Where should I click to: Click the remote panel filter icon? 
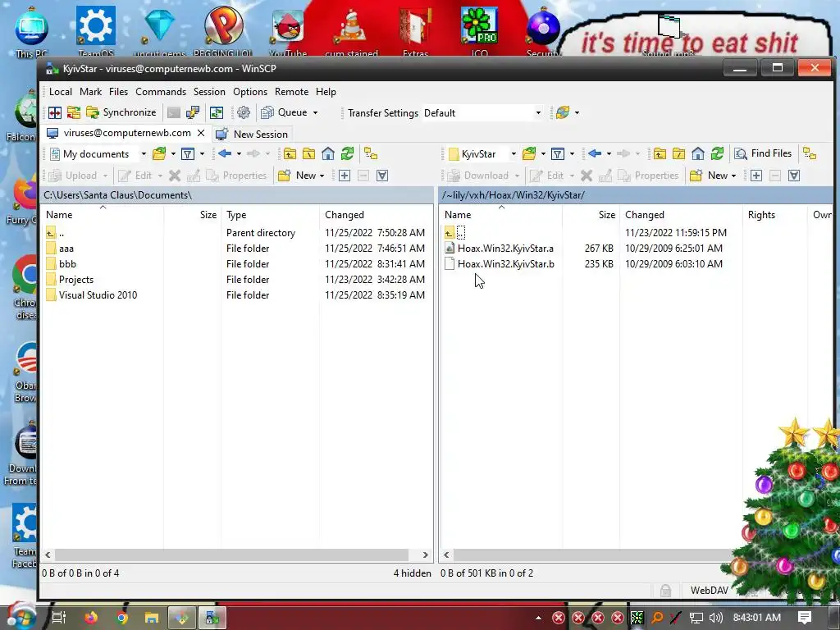point(558,154)
